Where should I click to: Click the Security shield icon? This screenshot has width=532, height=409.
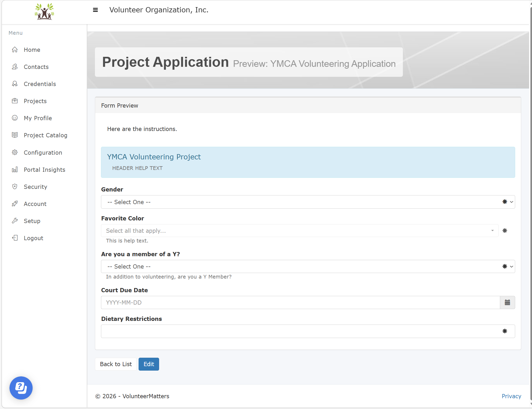[15, 187]
